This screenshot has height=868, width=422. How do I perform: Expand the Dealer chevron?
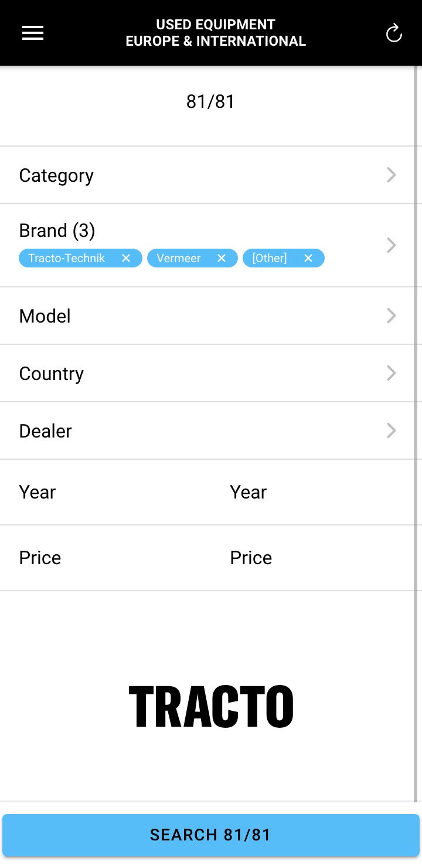pos(392,430)
